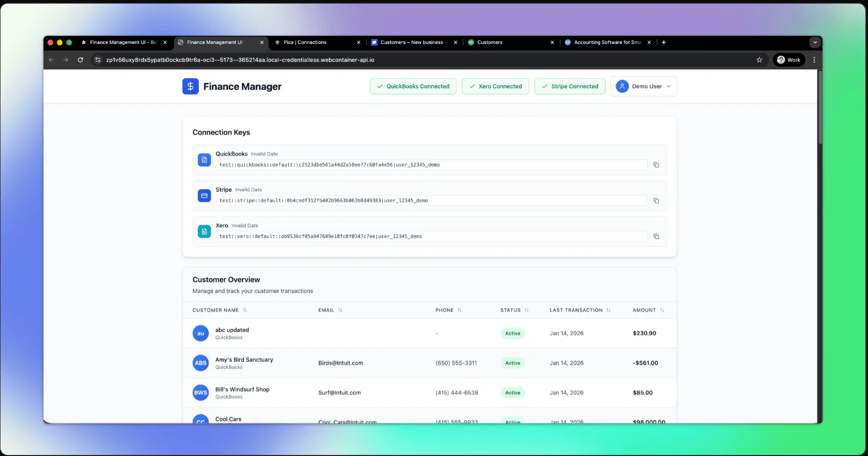Click Bill's Windsurf Shop customer name

pyautogui.click(x=242, y=390)
